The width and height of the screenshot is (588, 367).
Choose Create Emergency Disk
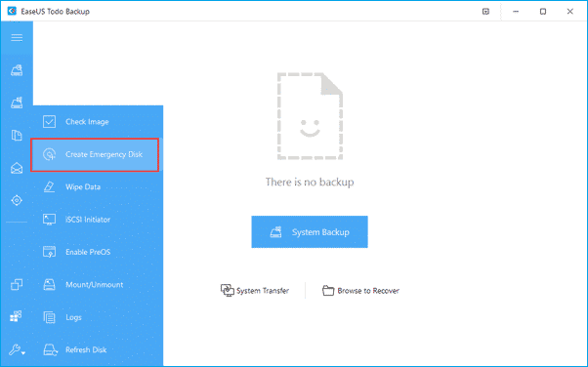(x=95, y=154)
